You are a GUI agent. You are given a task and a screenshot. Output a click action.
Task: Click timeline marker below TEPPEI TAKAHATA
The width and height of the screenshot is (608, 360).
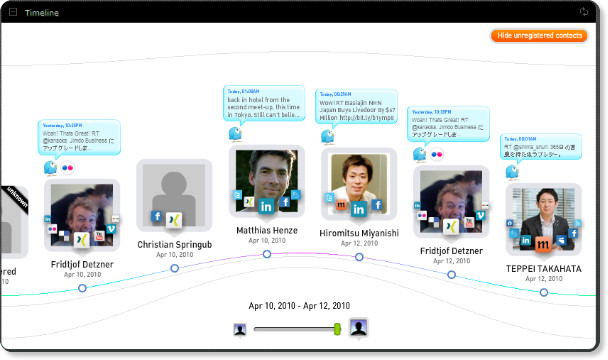(544, 292)
